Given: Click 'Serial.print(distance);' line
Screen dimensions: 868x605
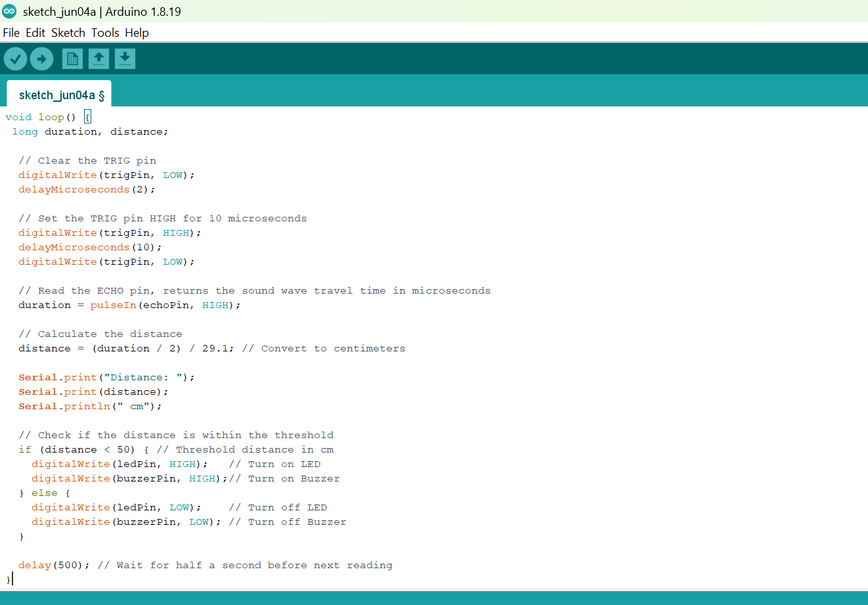Looking at the screenshot, I should point(94,392).
